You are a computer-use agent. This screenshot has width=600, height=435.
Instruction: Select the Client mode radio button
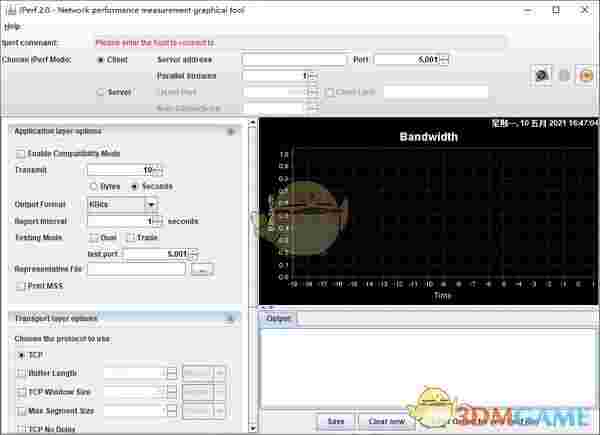tap(100, 60)
